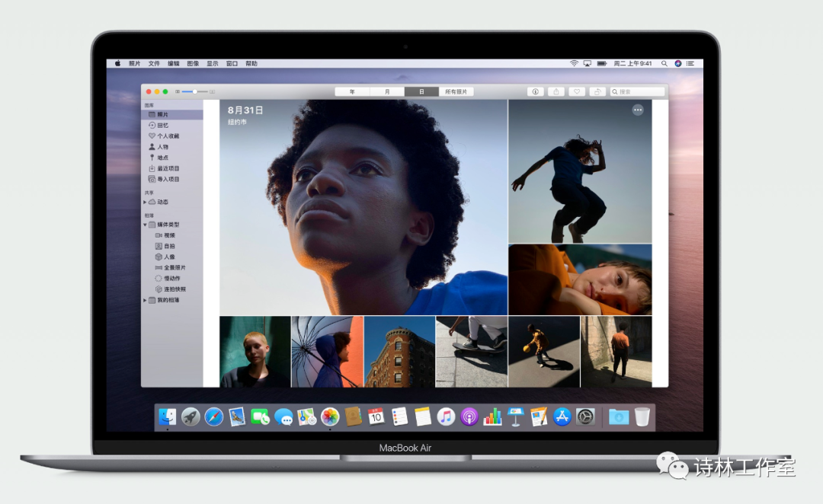Click the 搜索 search field in Photos
Screen dimensions: 823x504
[x=637, y=92]
